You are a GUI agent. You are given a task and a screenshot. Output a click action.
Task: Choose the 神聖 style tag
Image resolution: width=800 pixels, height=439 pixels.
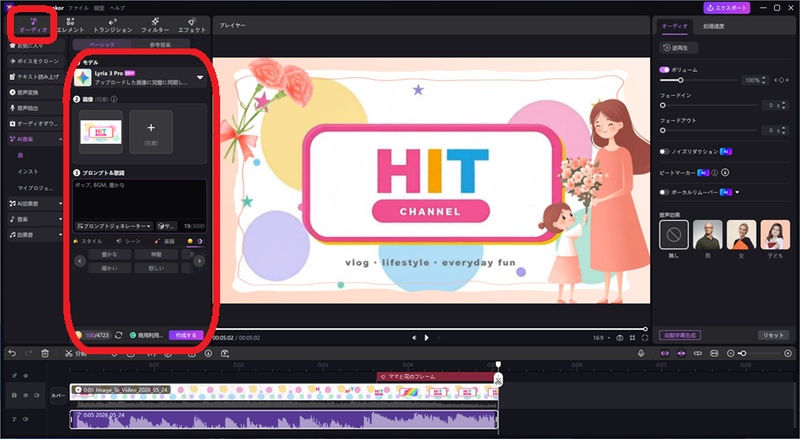156,254
